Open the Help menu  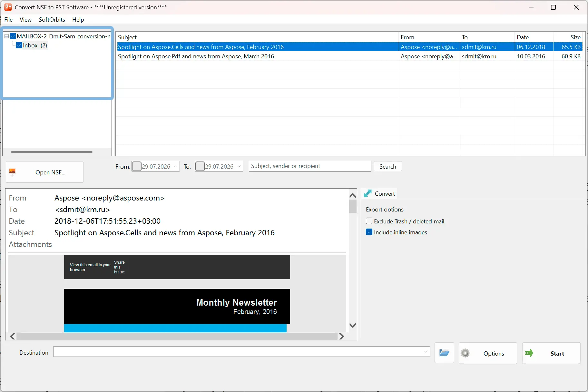point(78,20)
